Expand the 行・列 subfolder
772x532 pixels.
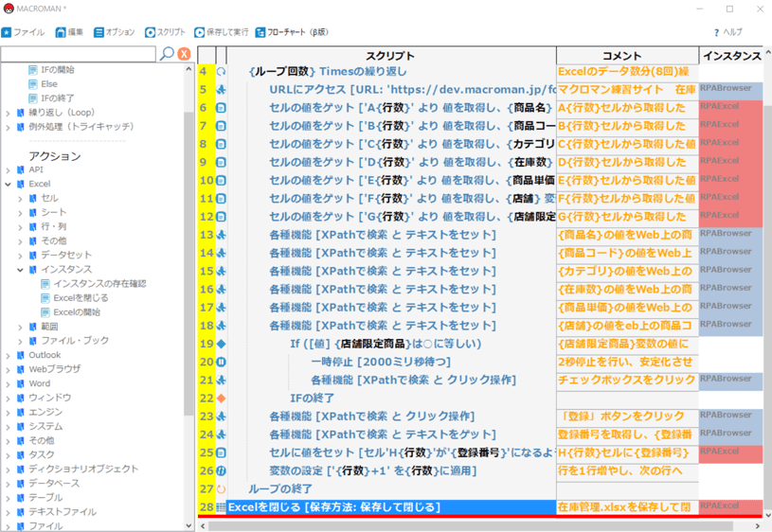pyautogui.click(x=20, y=227)
